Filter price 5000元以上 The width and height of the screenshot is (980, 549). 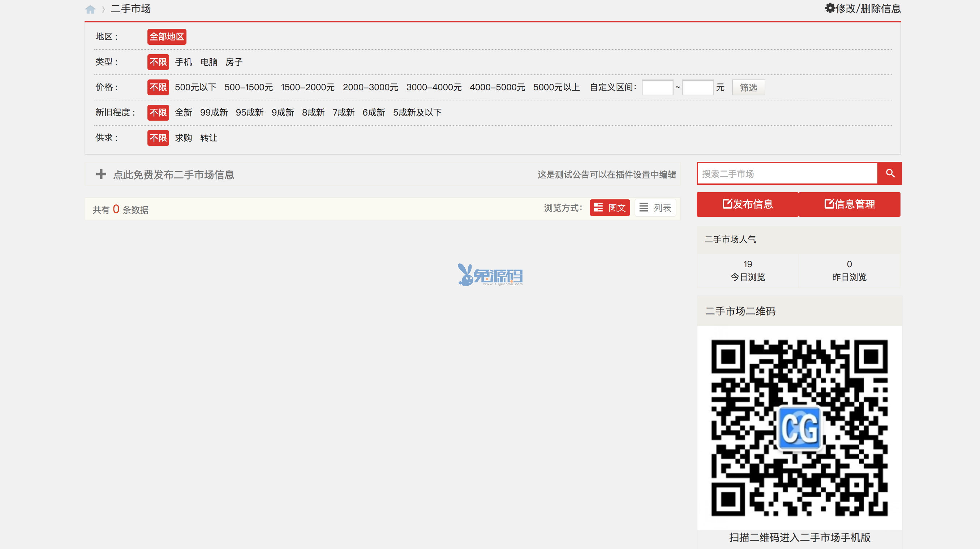click(556, 87)
